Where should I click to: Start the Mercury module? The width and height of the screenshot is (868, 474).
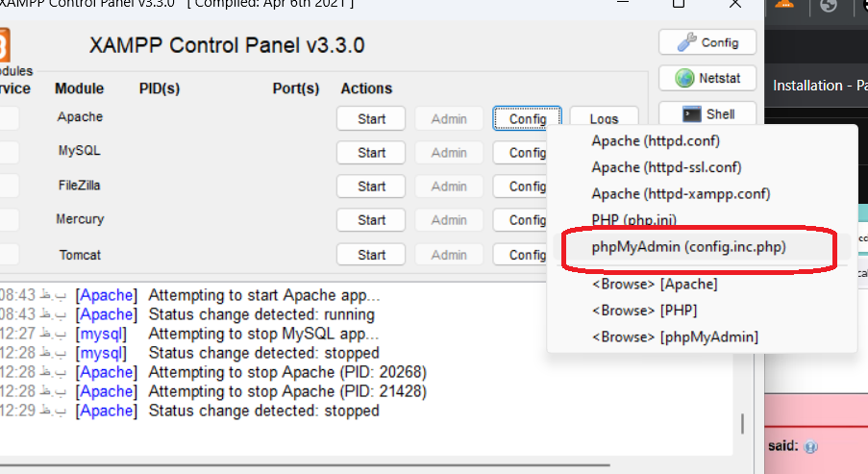(371, 220)
